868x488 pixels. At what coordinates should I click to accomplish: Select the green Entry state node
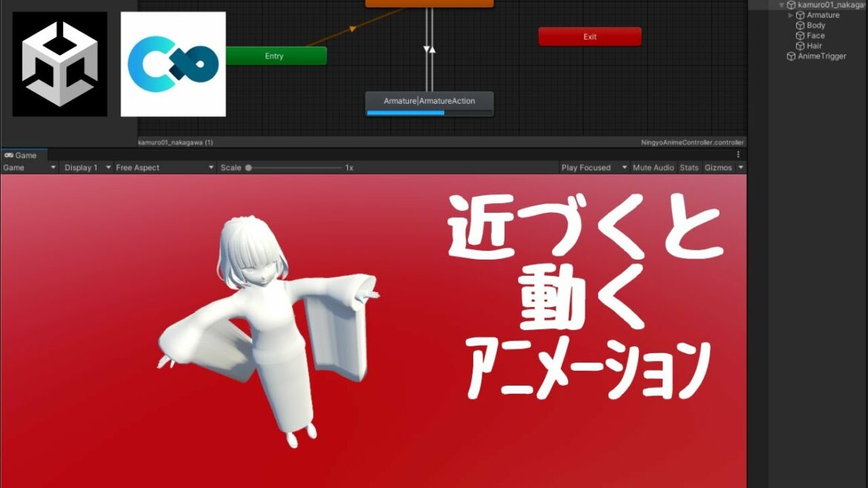coord(274,56)
